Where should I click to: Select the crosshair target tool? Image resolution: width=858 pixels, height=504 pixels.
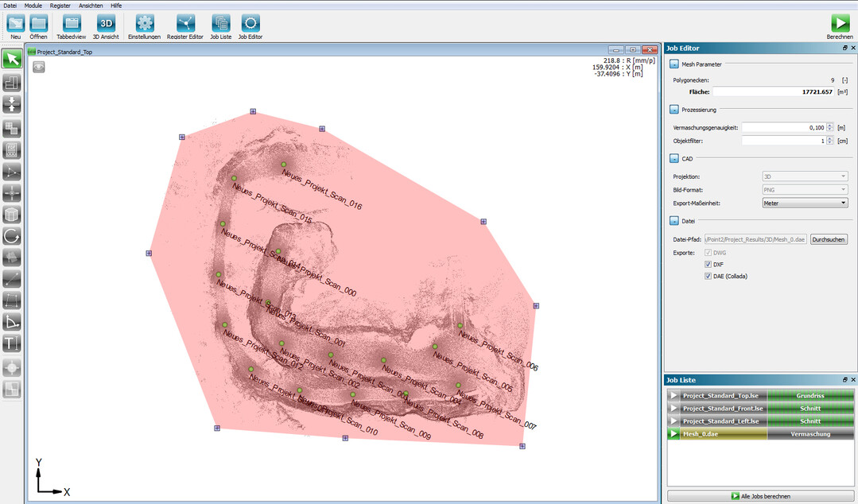12,193
